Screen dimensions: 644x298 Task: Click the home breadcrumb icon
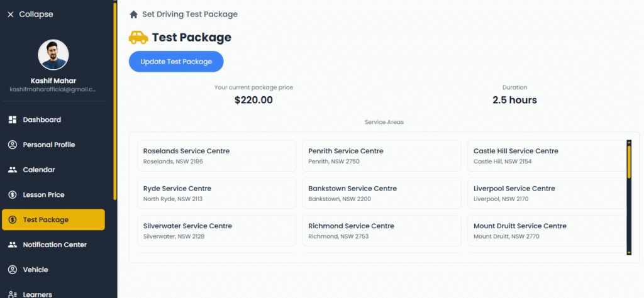133,14
